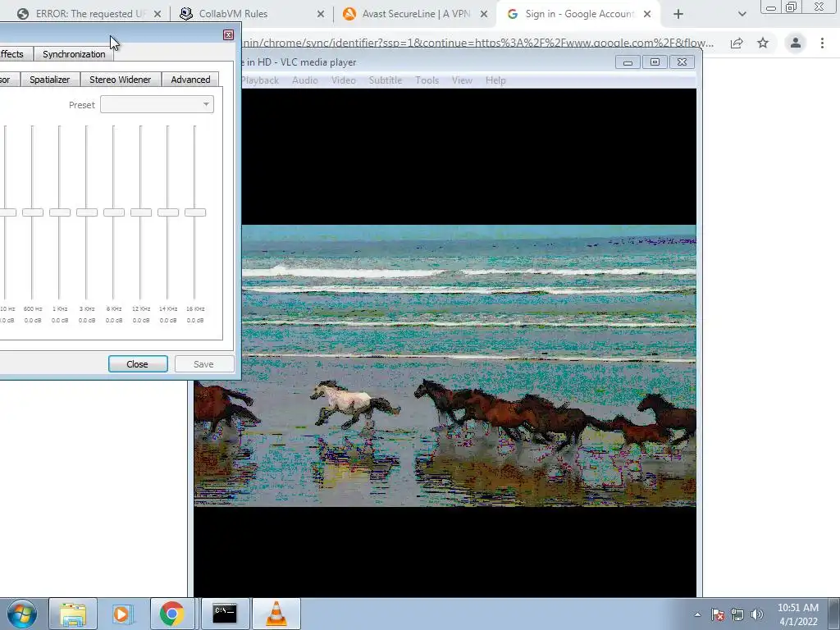
Task: Share this page icon in address bar
Action: [737, 43]
